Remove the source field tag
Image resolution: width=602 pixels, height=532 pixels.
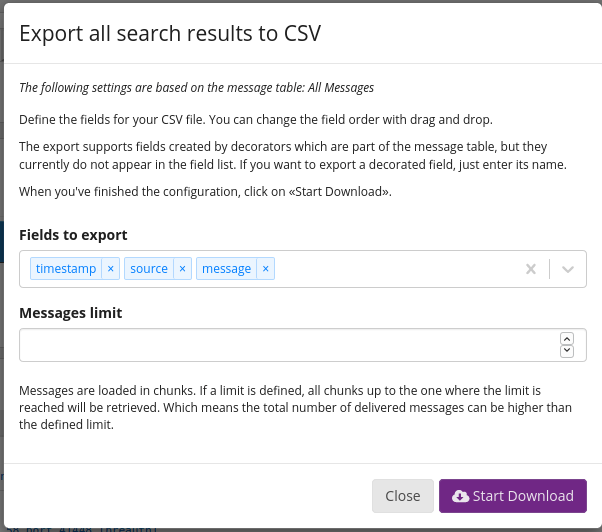click(x=182, y=269)
